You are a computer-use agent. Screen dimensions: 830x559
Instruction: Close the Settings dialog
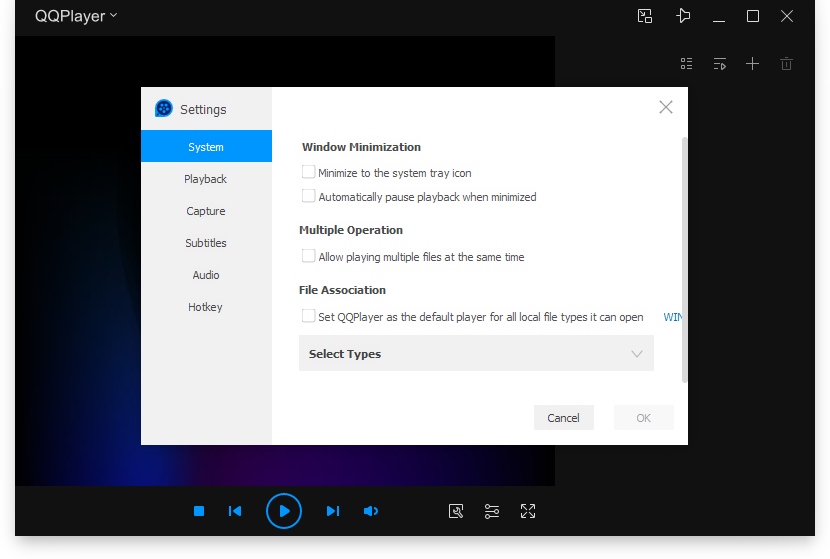[666, 107]
